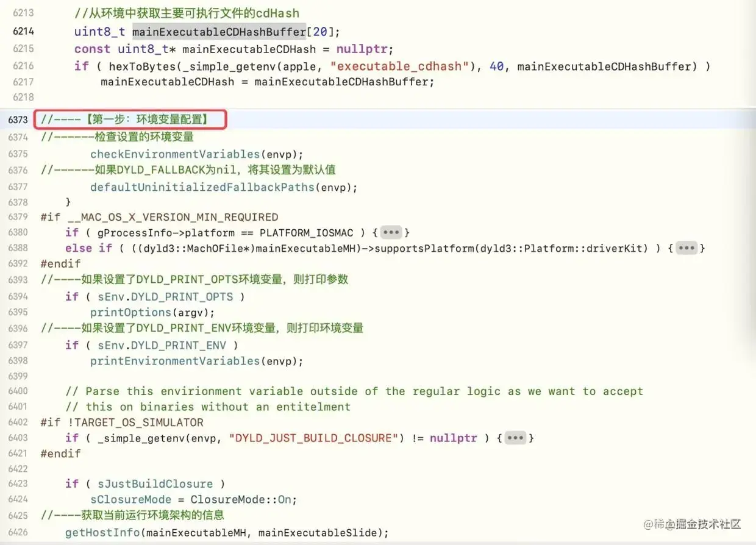Screen dimensions: 756x545
Task: Click the printOptions(argv) call
Action: coord(152,312)
